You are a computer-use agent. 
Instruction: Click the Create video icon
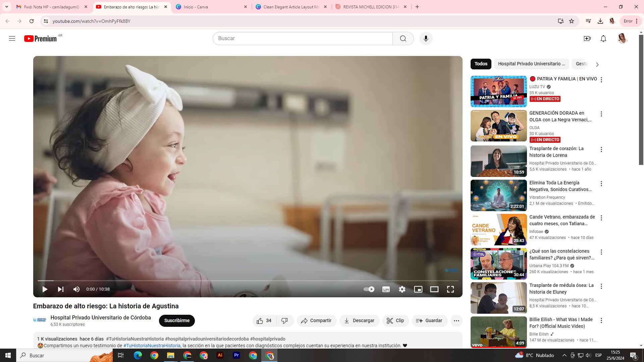(x=587, y=39)
